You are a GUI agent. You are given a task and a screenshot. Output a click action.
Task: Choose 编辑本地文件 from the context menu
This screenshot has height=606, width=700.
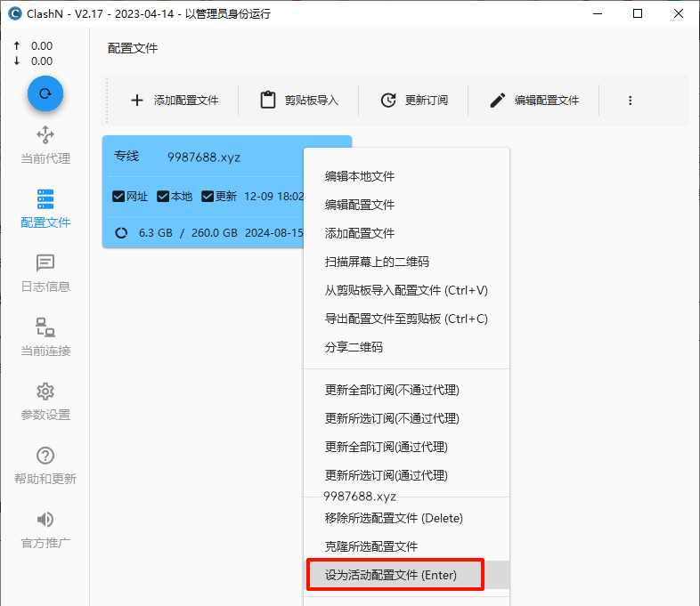point(406,176)
